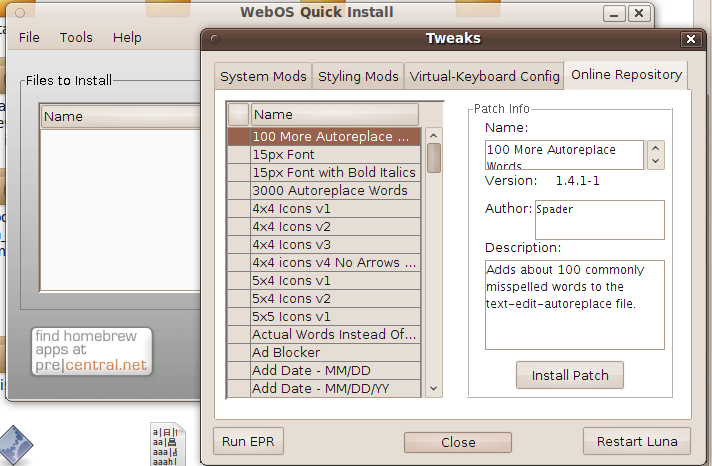This screenshot has height=466, width=712.
Task: Click the patch list scrollbar thumb
Action: [434, 158]
